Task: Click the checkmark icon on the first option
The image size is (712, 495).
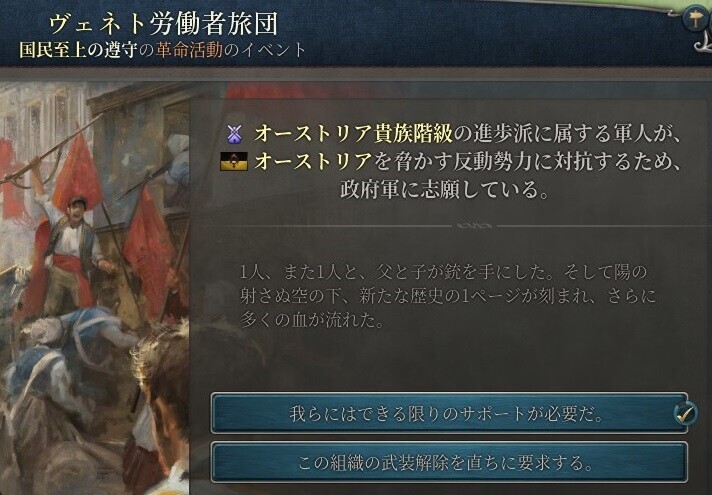Action: click(x=686, y=413)
